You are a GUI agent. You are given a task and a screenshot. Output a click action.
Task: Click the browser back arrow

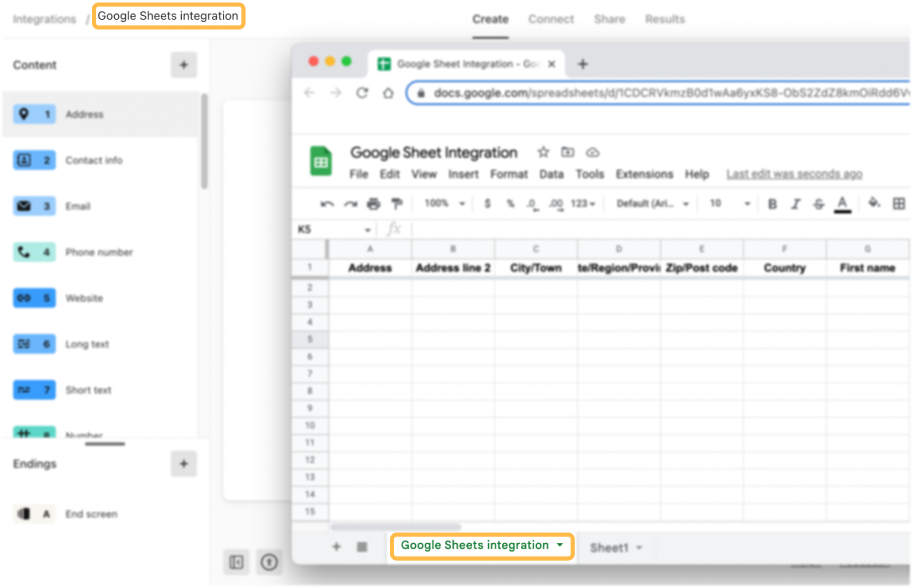click(x=310, y=93)
